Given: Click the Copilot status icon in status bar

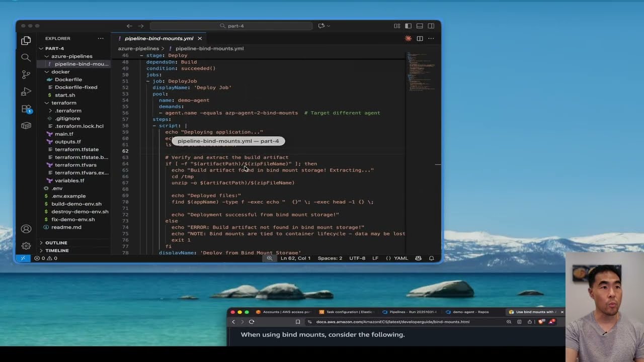Looking at the screenshot, I should click(418, 258).
